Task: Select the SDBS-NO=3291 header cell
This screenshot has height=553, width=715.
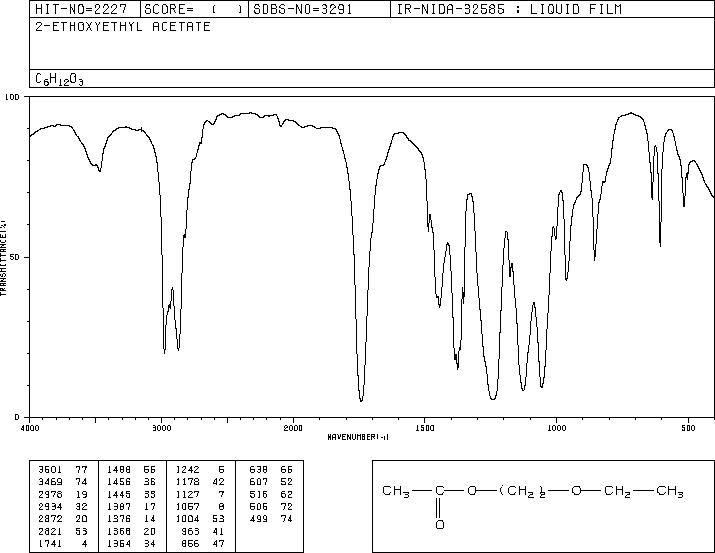Action: tap(319, 9)
